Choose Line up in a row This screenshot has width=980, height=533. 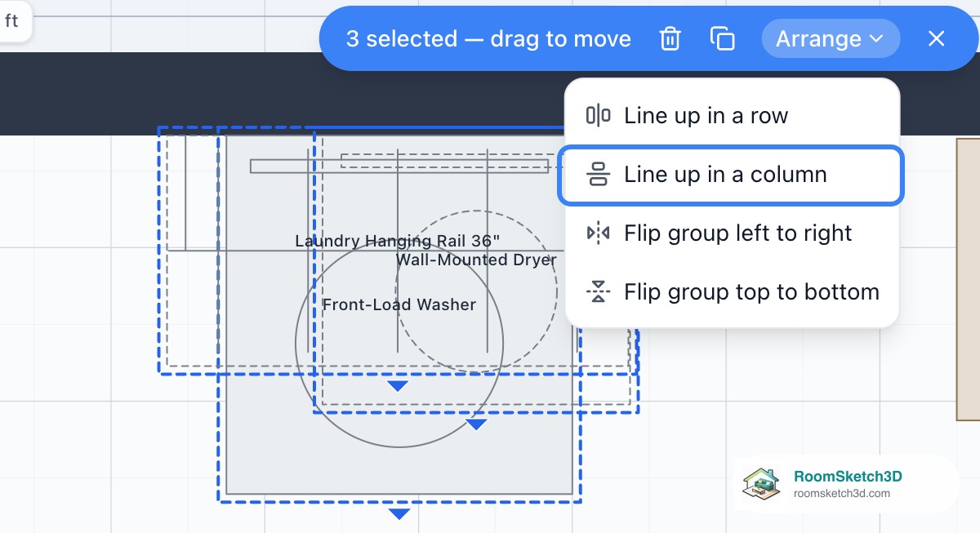(x=732, y=116)
